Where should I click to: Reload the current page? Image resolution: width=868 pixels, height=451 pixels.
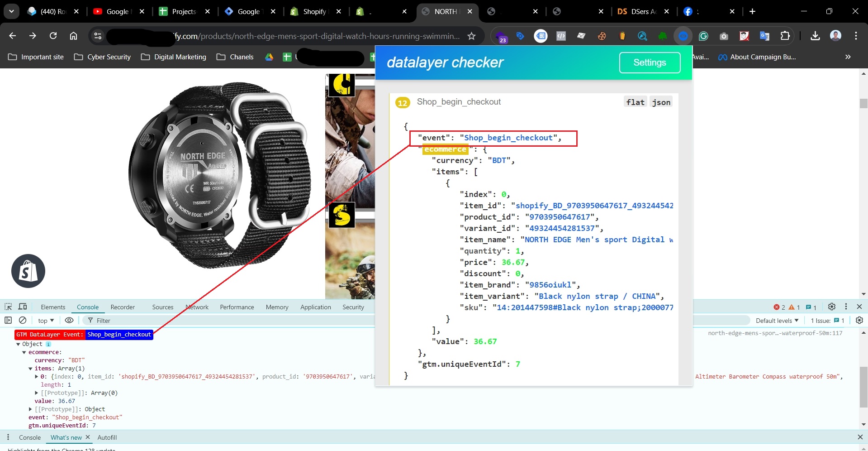click(53, 36)
